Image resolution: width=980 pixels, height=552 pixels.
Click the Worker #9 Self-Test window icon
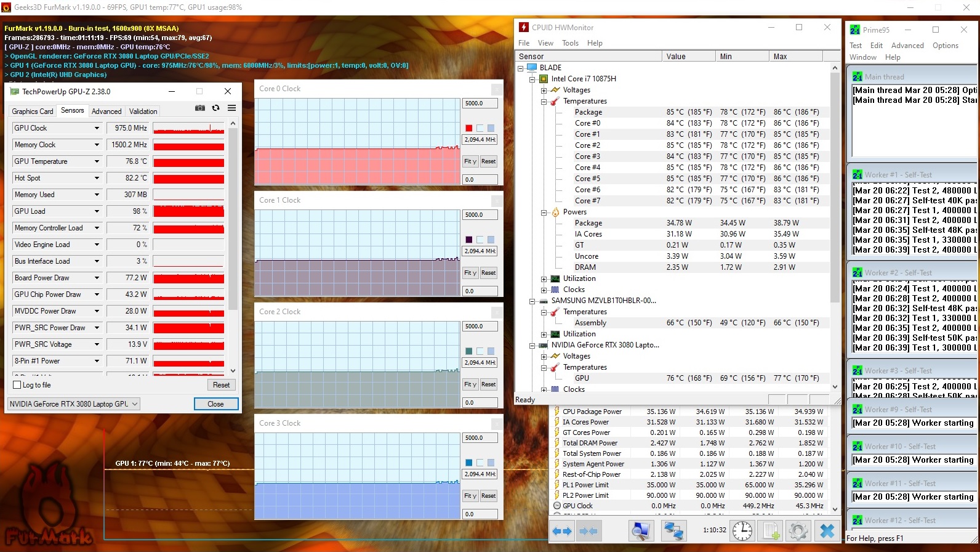click(857, 410)
